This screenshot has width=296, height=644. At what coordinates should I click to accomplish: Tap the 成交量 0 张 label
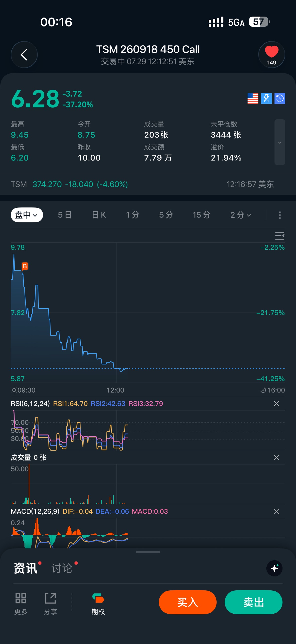pyautogui.click(x=28, y=458)
